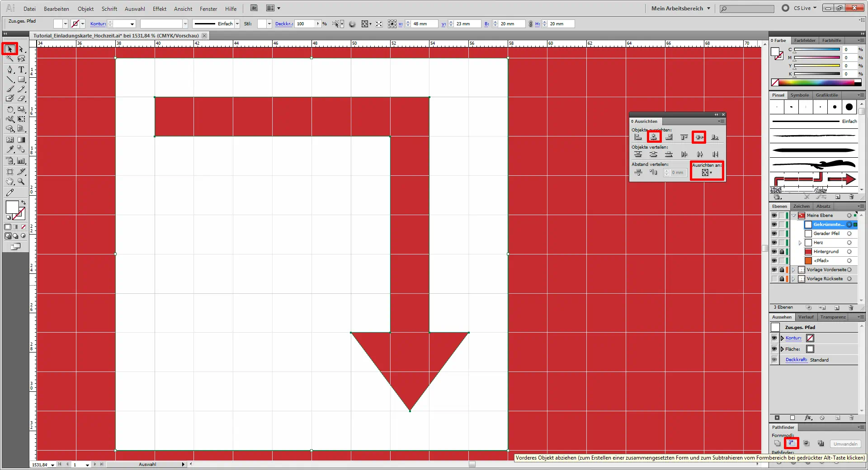Screen dimensions: 868x470
Task: Click the Umwandeln button in Pathfinder
Action: point(845,444)
